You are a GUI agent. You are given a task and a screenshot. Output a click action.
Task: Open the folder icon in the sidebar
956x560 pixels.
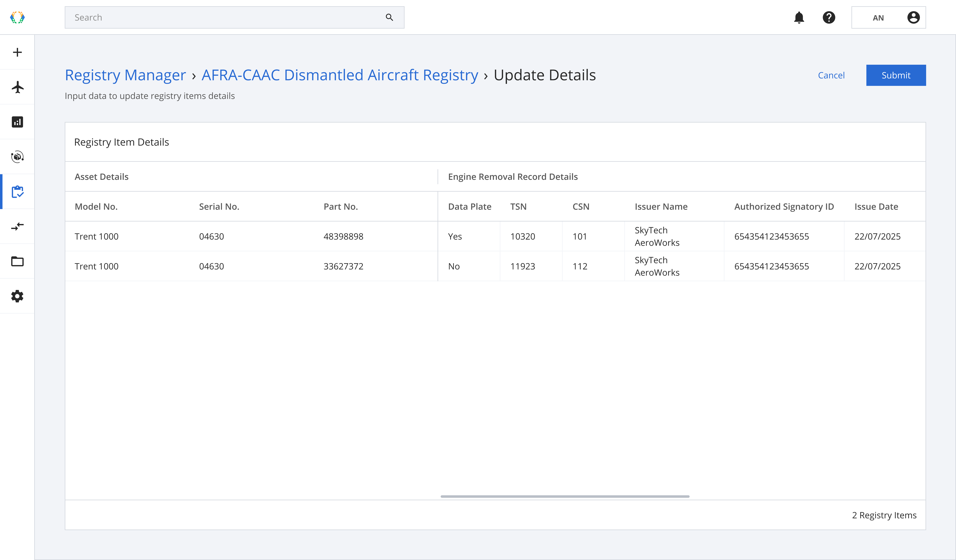pos(17,262)
